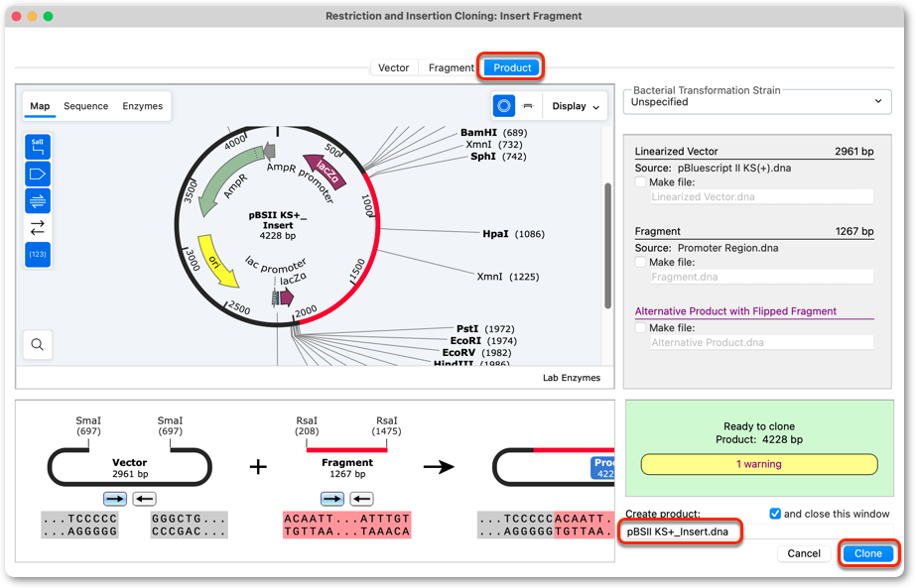Screen dimensions: 915x588
Task: Select BamHI (689) enzyme label
Action: pos(493,133)
